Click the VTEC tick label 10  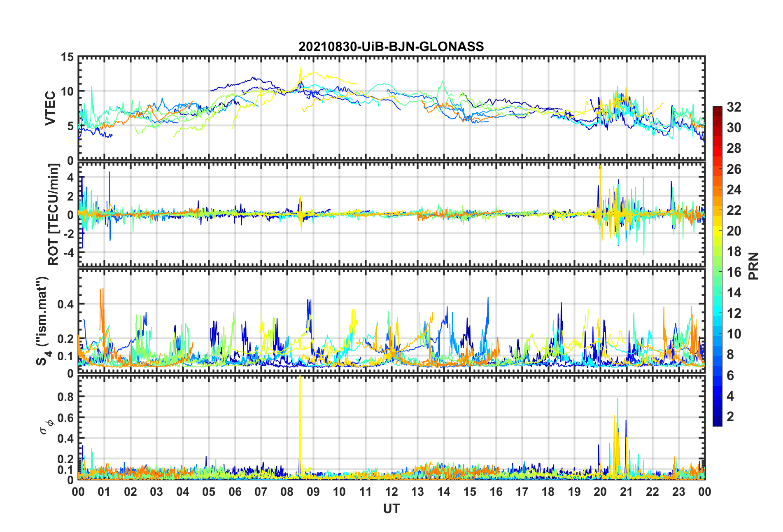(x=68, y=91)
